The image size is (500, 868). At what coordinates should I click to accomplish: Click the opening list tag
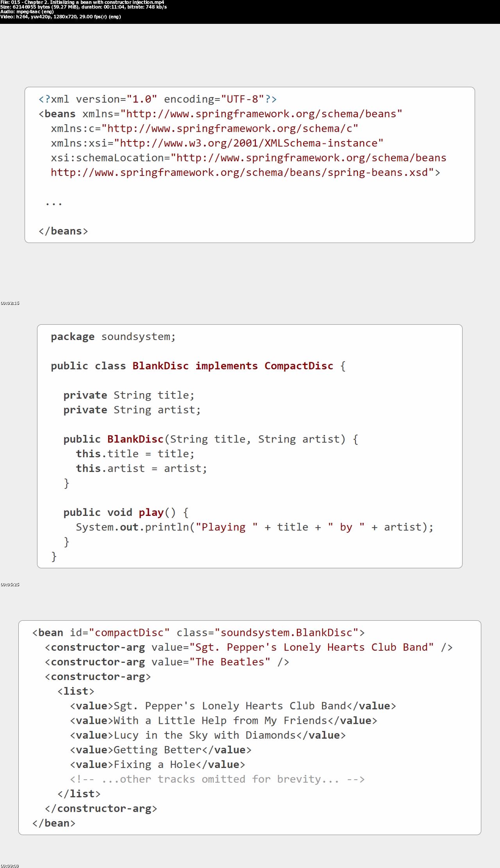(x=76, y=691)
